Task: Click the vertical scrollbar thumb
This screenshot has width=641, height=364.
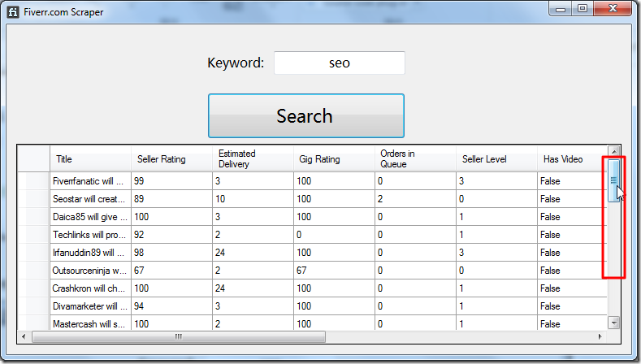Action: click(613, 180)
